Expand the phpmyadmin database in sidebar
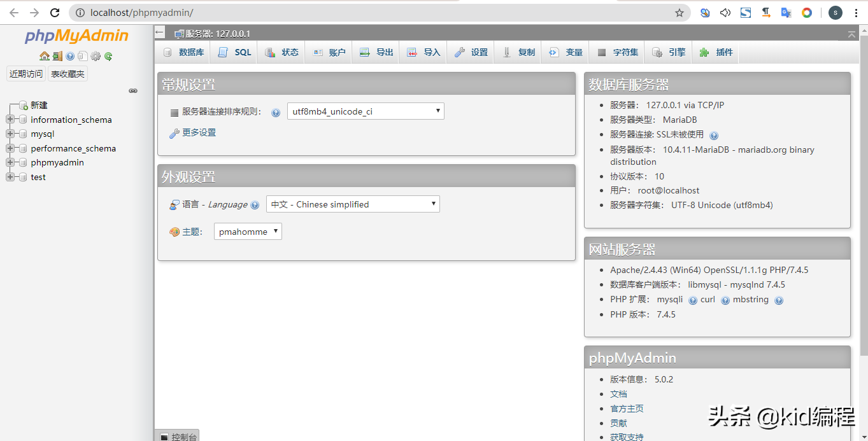The width and height of the screenshot is (868, 441). pyautogui.click(x=10, y=162)
